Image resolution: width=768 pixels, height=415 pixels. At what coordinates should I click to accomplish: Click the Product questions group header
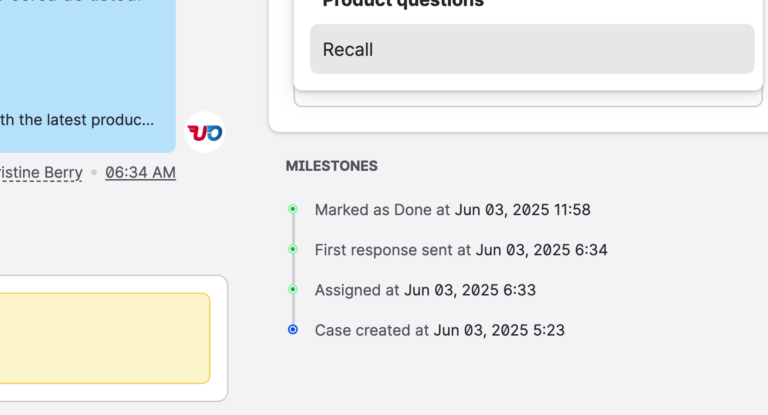coord(403,4)
